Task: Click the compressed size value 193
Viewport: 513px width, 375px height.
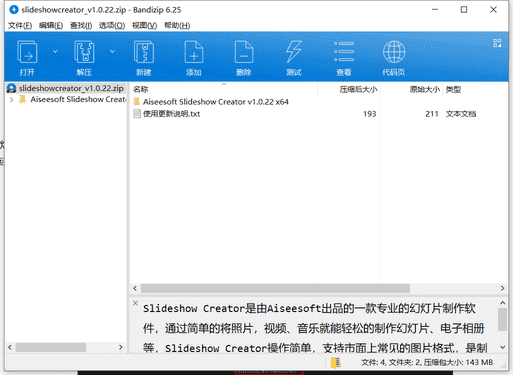Action: click(369, 114)
